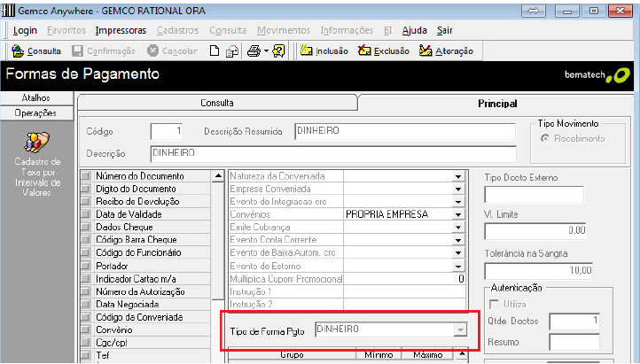Image resolution: width=640 pixels, height=364 pixels.
Task: Expand Evento de Estorno dropdown
Action: click(458, 266)
